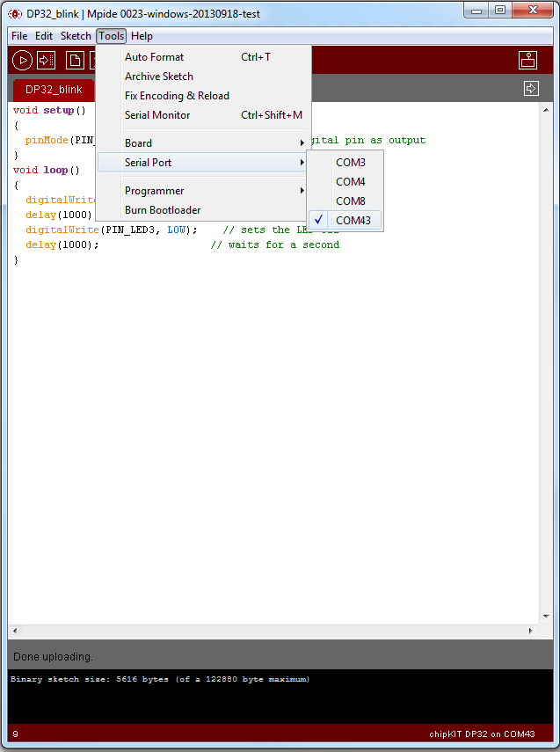Viewport: 560px width, 752px height.
Task: Open Serial Monitor icon at toolbar right
Action: click(527, 60)
